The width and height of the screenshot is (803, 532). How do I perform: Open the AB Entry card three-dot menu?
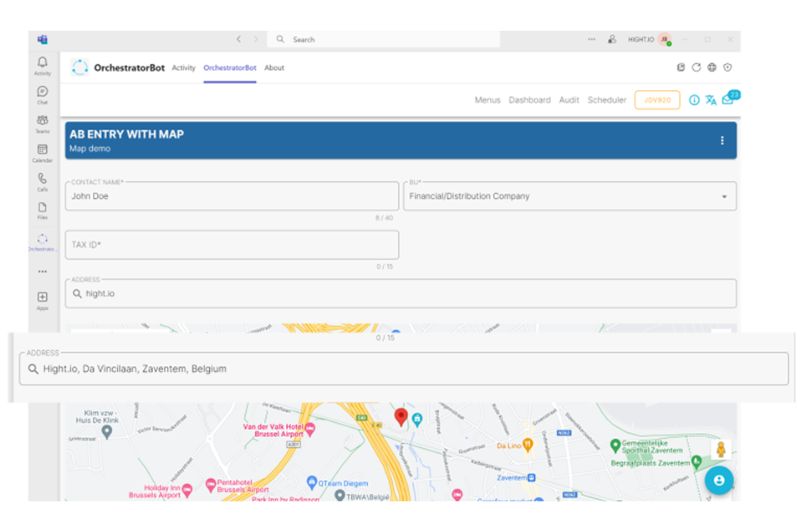[722, 140]
